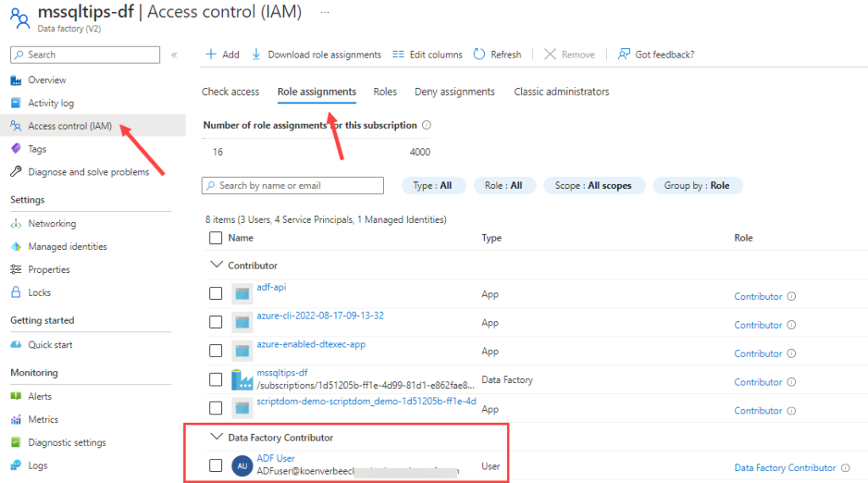
Task: Click the Networking icon
Action: tap(16, 224)
